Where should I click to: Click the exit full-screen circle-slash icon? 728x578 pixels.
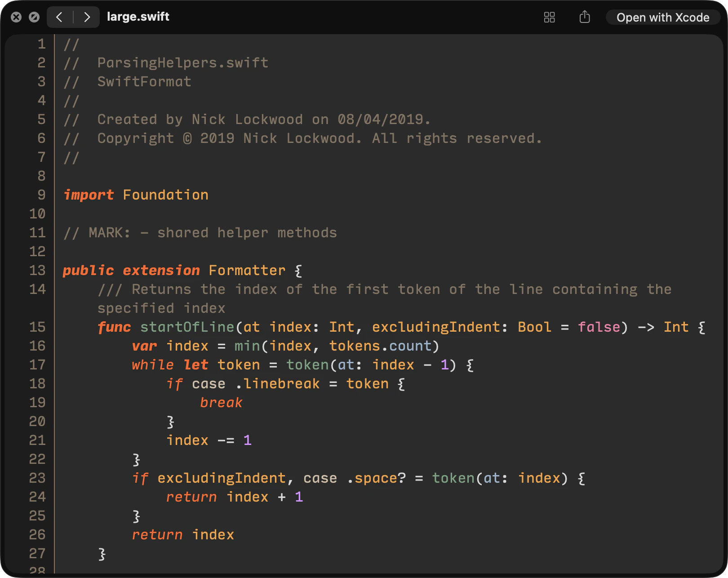click(x=34, y=17)
